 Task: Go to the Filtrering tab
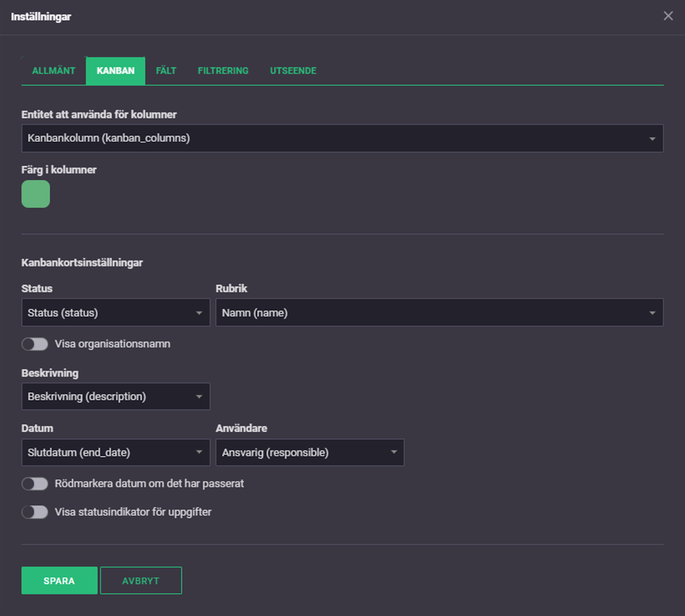pyautogui.click(x=223, y=71)
